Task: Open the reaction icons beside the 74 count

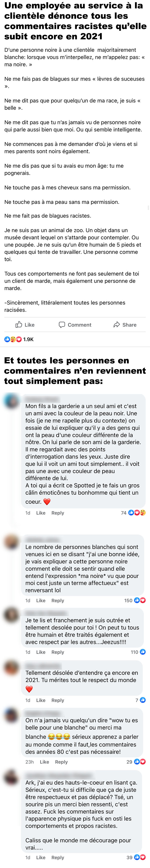Action: point(137,512)
